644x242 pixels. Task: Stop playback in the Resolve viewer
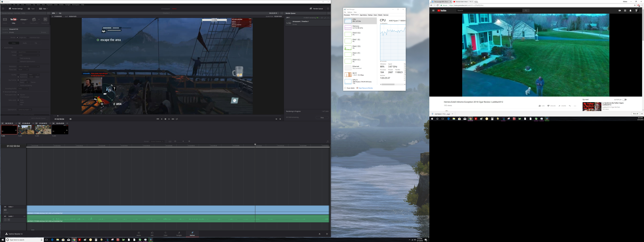(165, 119)
